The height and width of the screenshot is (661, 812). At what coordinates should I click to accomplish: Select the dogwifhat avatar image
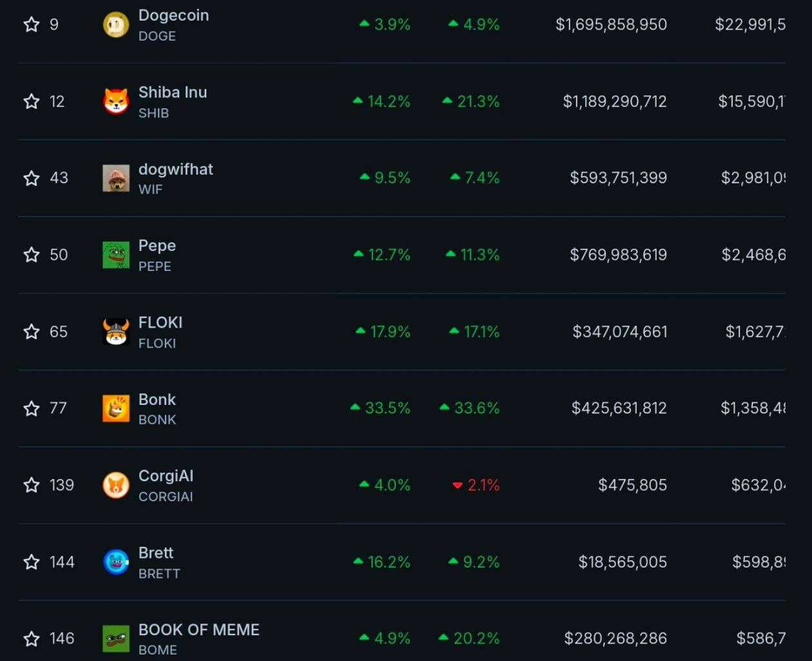click(x=116, y=178)
